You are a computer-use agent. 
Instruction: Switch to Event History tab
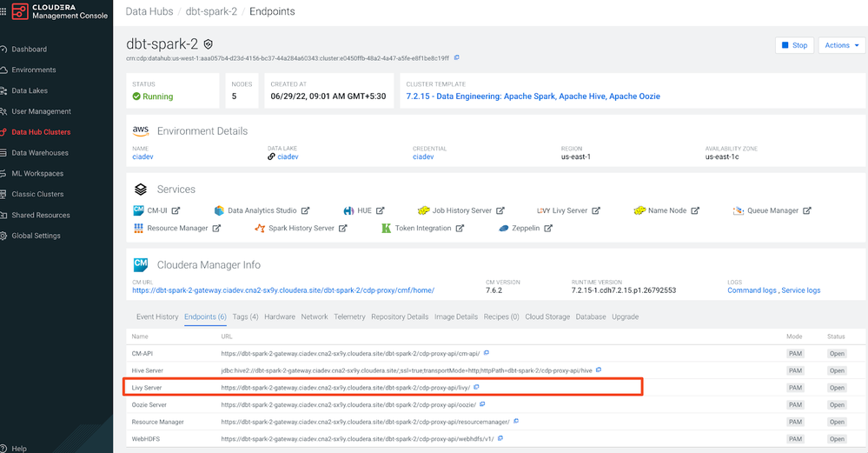(x=157, y=316)
